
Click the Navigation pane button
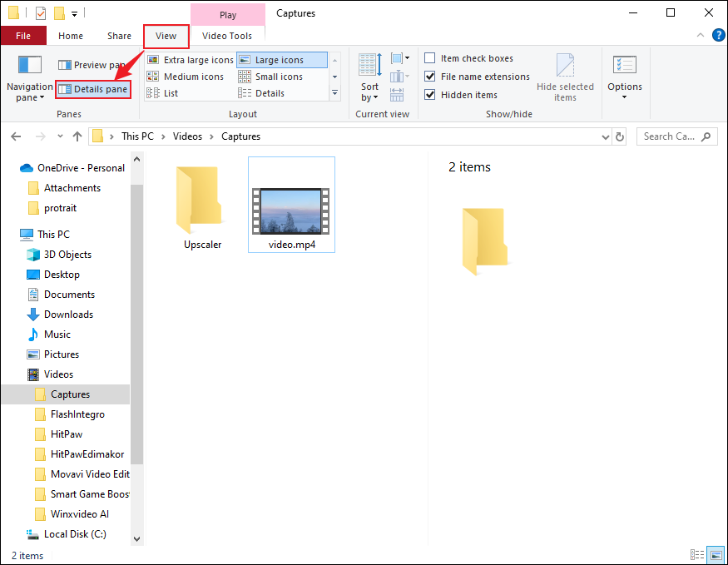click(x=29, y=75)
